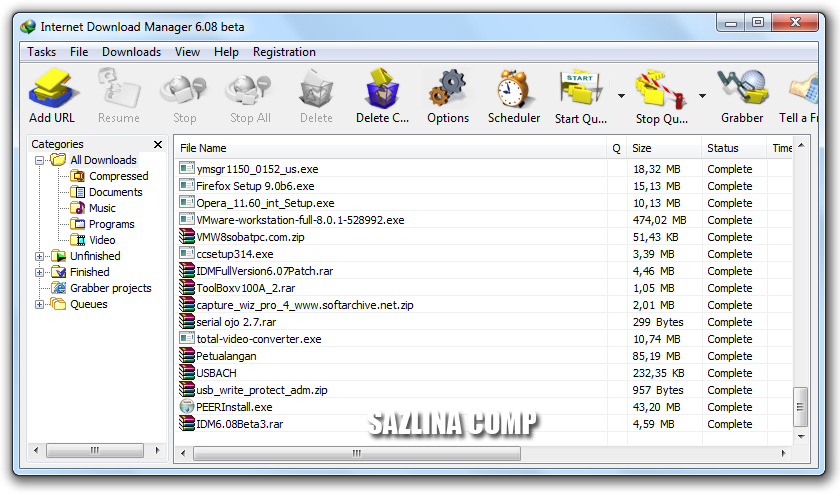Click the ccsetup314.exe file icon
The height and width of the screenshot is (496, 840).
[x=187, y=253]
